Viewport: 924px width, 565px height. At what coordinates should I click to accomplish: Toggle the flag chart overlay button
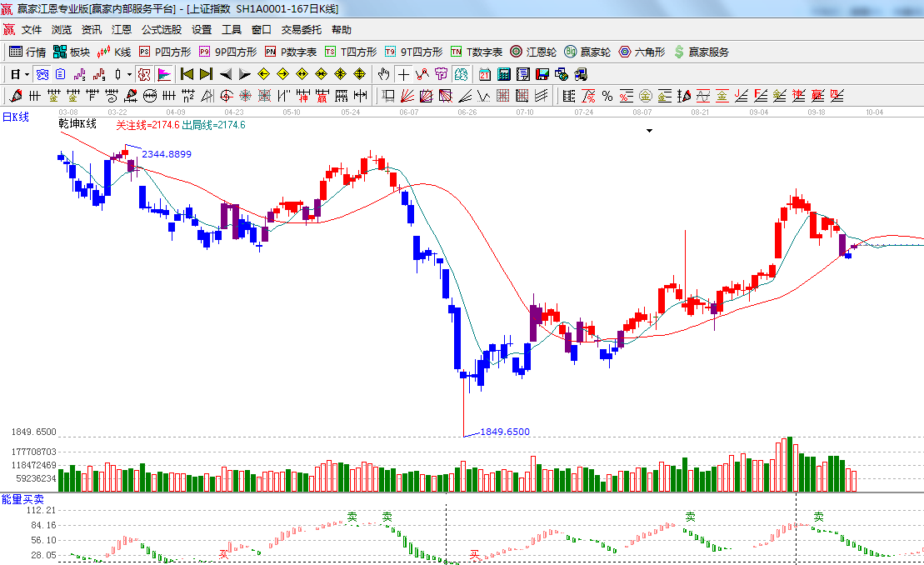[x=164, y=74]
